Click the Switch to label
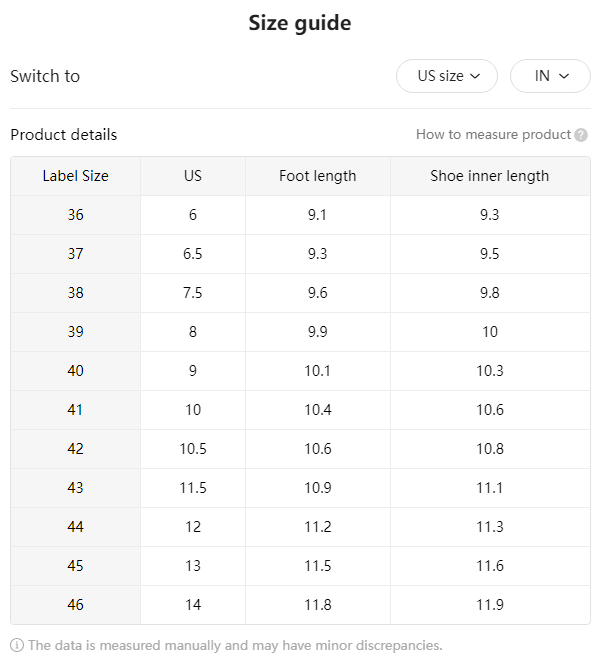Screen dimensions: 597x669 (45, 76)
